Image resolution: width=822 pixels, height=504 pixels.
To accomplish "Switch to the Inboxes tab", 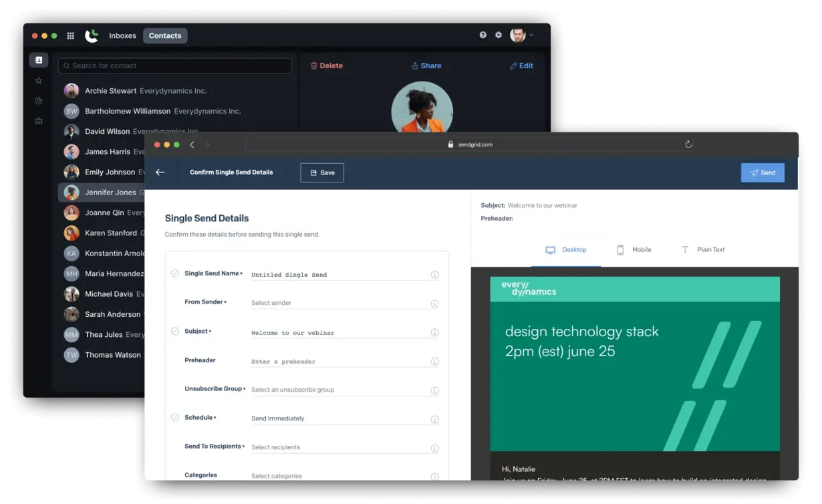I will (x=122, y=36).
